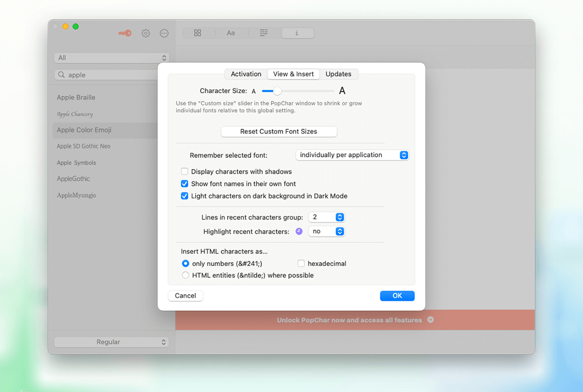Switch to grid view icon
The height and width of the screenshot is (392, 583).
click(x=197, y=33)
